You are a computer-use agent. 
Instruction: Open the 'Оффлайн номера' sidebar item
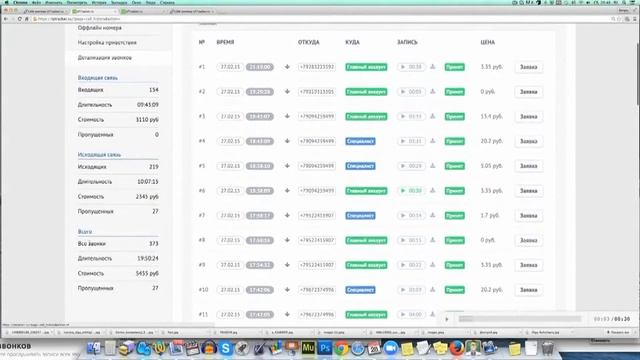[100, 28]
